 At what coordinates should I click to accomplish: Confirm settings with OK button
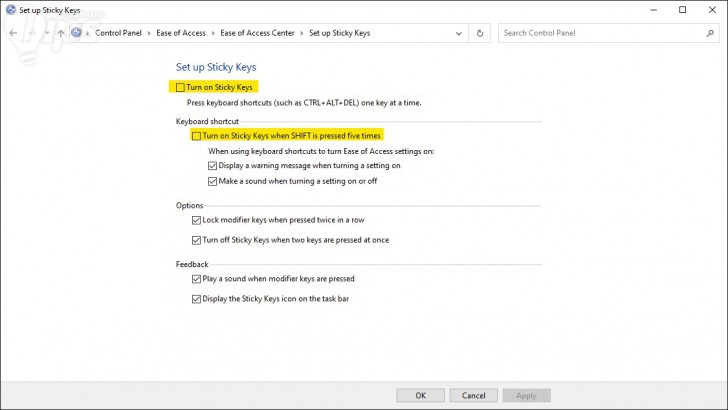pos(421,396)
